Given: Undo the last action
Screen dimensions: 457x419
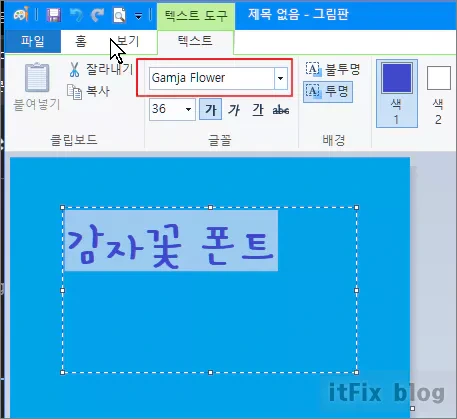Looking at the screenshot, I should click(76, 15).
